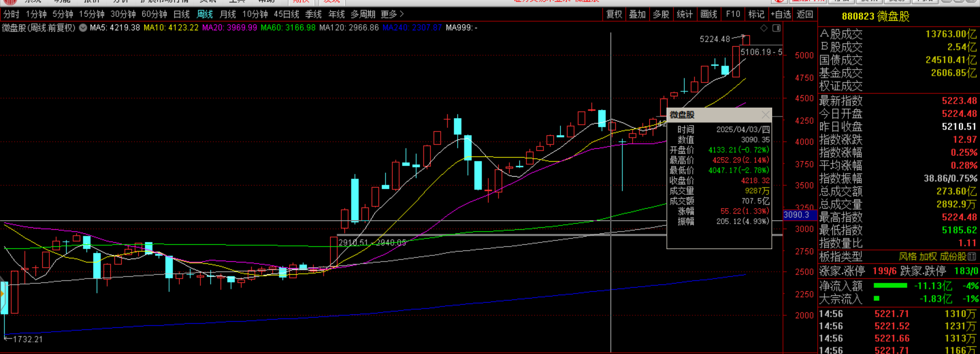Viewport: 980px width, 354px height.
Task: Switch to the 年线 yearly chart
Action: pos(336,15)
